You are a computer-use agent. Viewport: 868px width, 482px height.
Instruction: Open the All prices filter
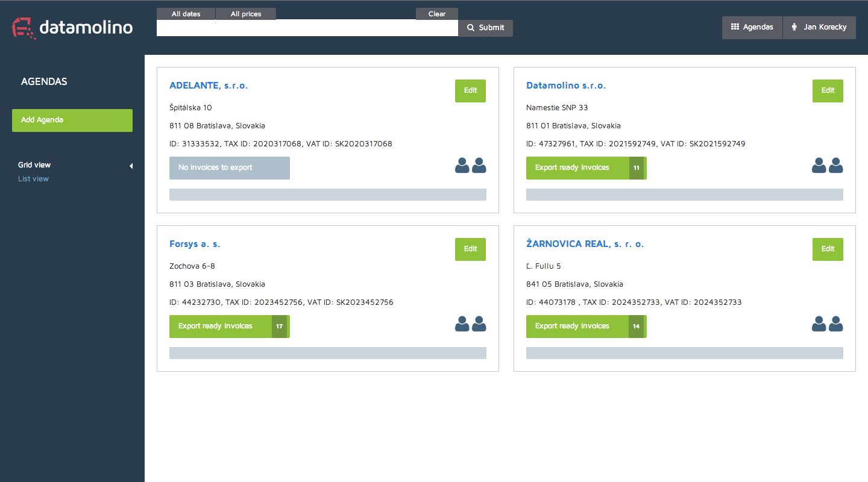coord(245,14)
